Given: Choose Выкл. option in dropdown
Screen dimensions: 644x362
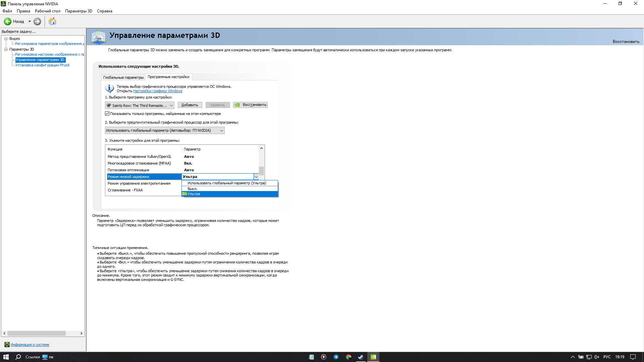Looking at the screenshot, I should [230, 189].
